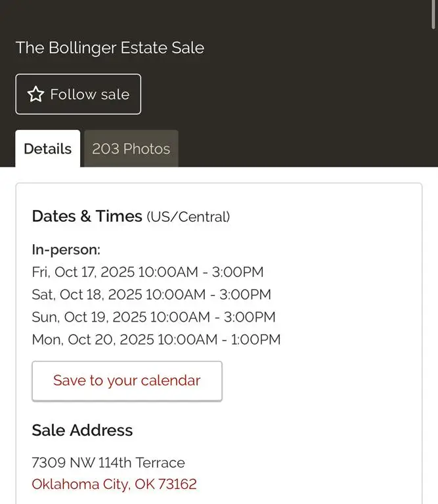Open the 203 Photos tab
The width and height of the screenshot is (438, 504).
coord(131,149)
